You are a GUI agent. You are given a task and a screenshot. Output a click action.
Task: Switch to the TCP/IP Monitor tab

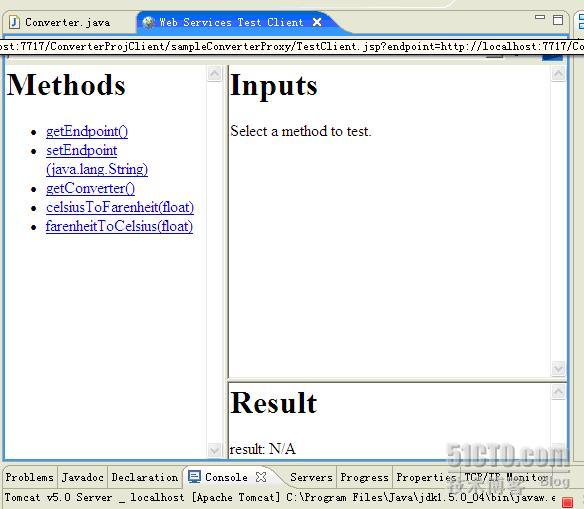pyautogui.click(x=507, y=477)
